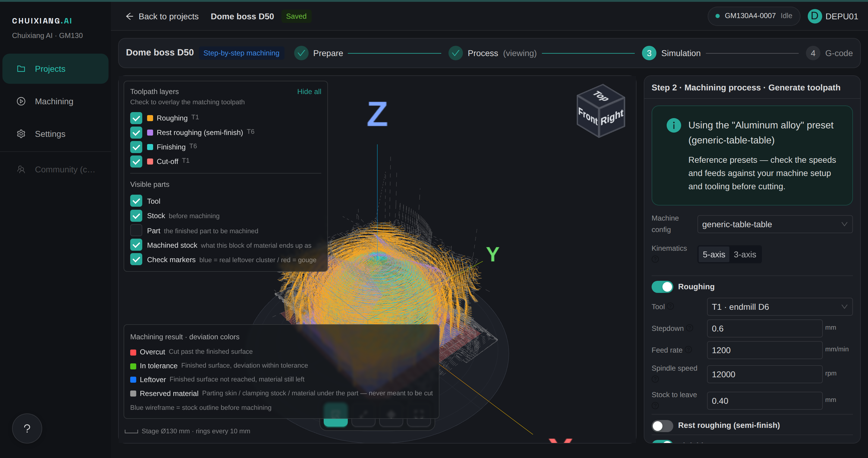Click the DEPU01 user avatar
This screenshot has width=868, height=458.
(x=814, y=16)
